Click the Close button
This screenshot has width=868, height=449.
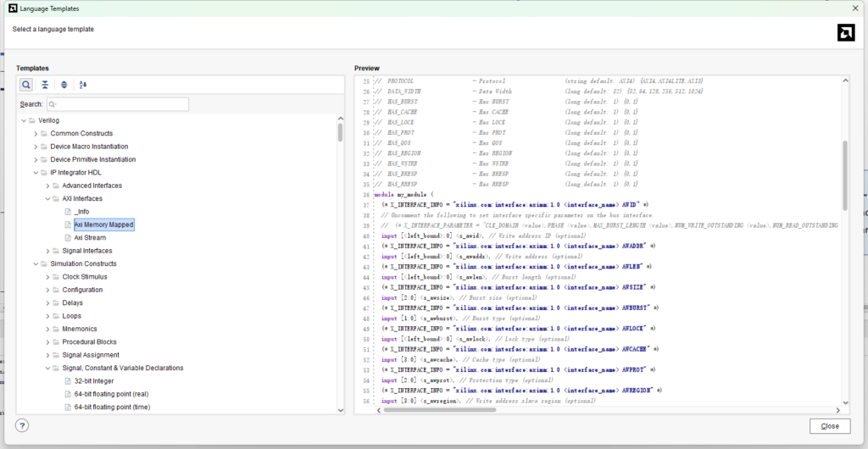tap(830, 426)
